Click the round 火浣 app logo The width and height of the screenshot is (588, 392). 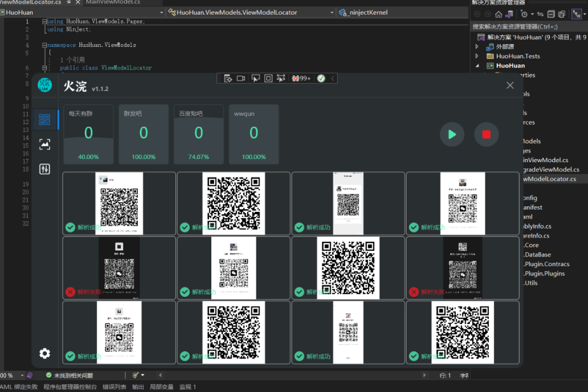pyautogui.click(x=45, y=85)
